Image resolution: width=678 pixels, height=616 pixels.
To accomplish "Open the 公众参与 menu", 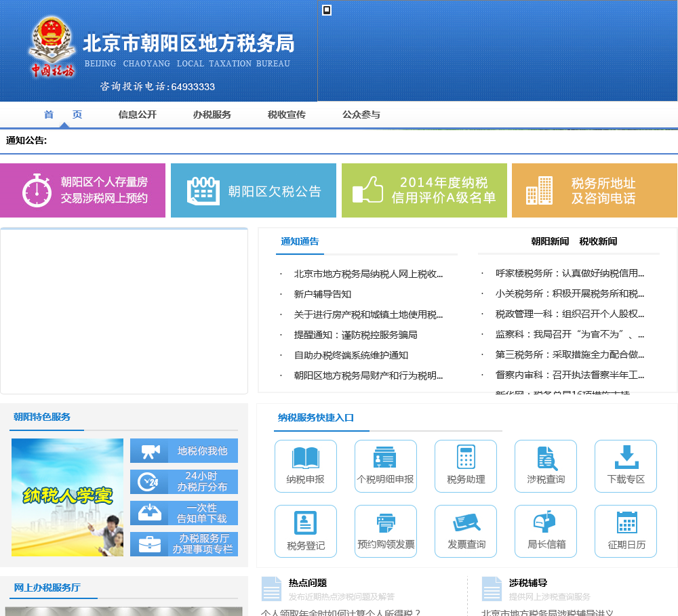I will [361, 115].
